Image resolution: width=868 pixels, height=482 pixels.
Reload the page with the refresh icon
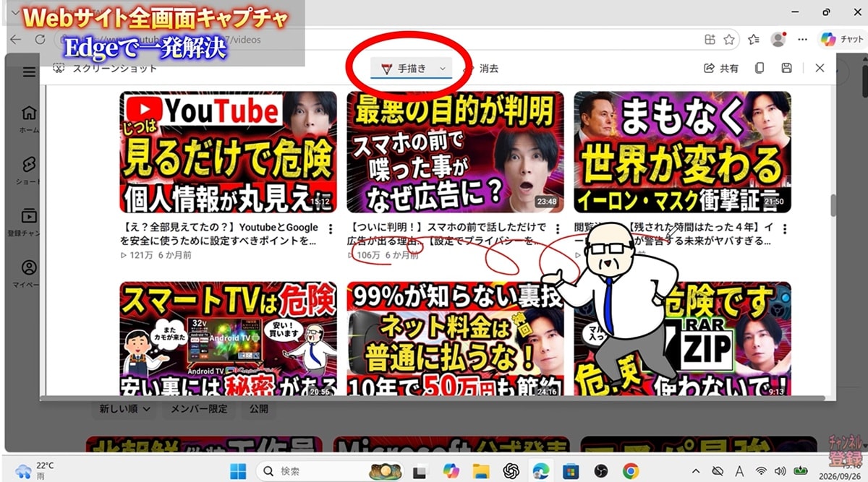coord(40,39)
